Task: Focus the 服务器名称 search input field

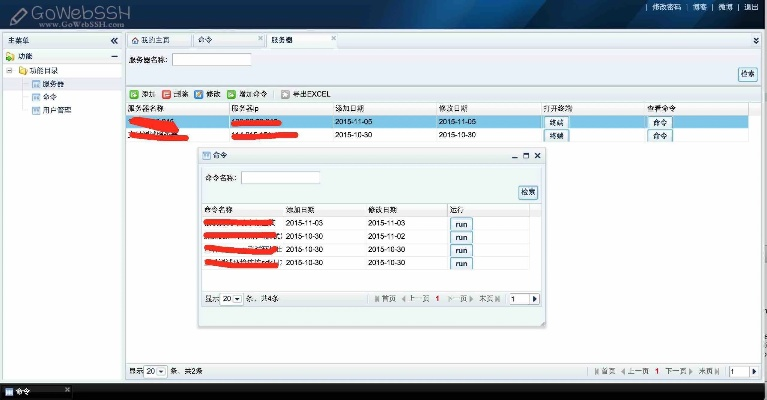Action: coord(211,60)
